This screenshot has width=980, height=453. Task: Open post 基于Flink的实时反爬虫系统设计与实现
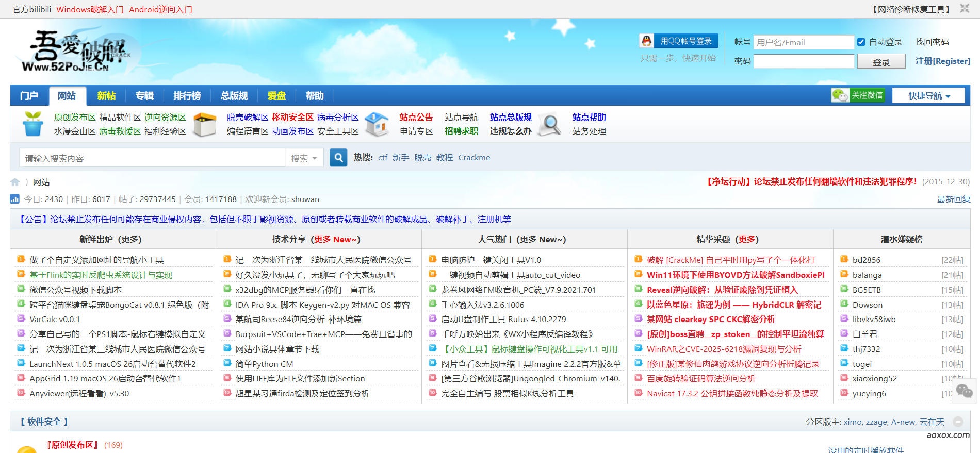pos(101,275)
